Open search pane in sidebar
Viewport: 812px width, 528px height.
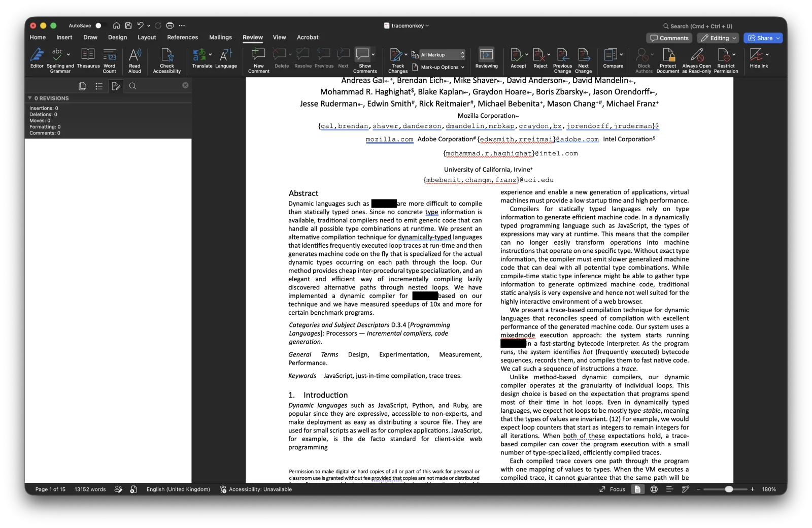pos(132,86)
